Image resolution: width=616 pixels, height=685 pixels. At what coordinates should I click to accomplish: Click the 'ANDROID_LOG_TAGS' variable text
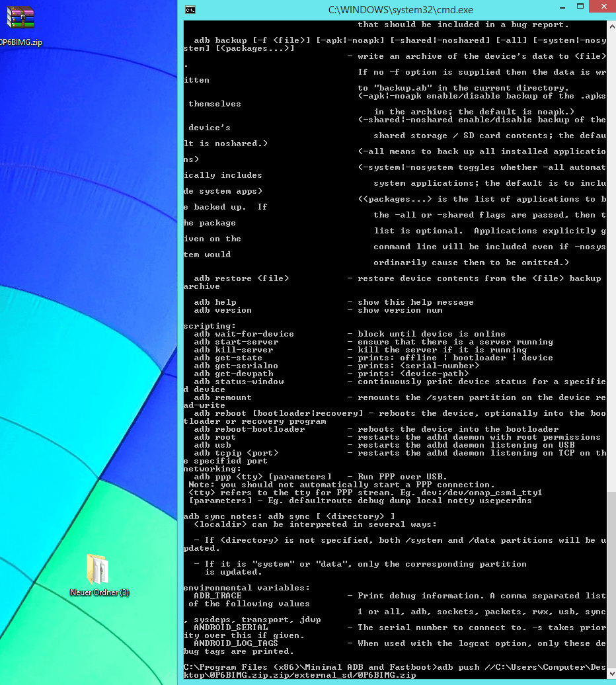coord(236,643)
